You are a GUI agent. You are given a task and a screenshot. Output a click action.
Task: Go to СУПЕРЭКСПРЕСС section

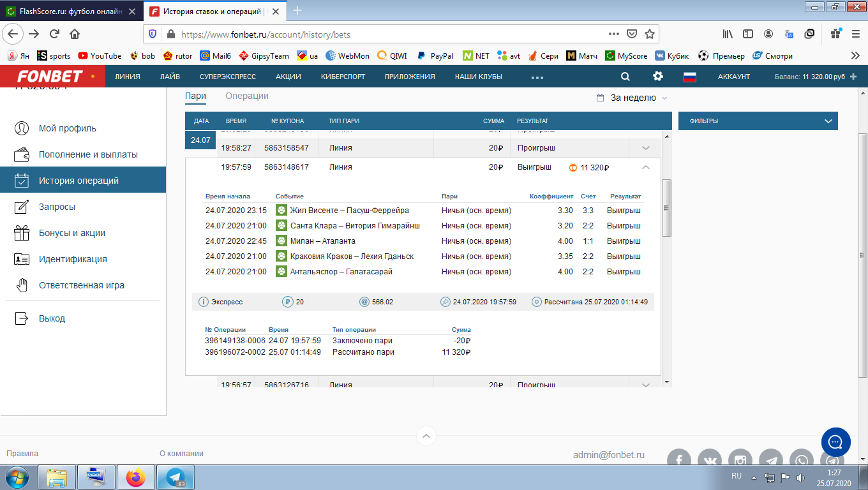(x=228, y=77)
